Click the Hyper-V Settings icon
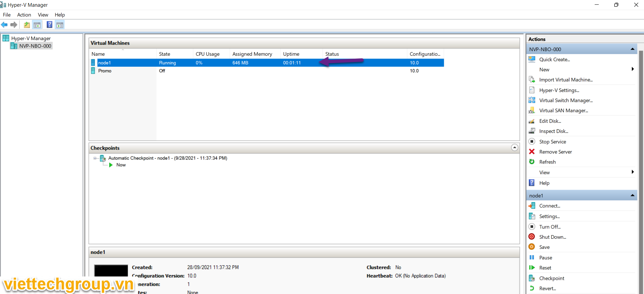 tap(532, 90)
